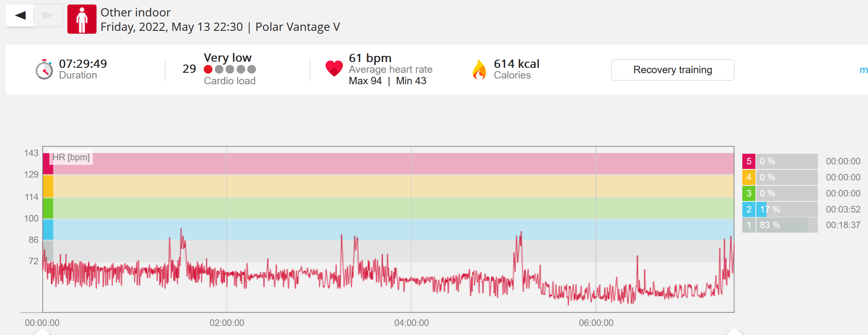Click the Recovery training button

[672, 70]
